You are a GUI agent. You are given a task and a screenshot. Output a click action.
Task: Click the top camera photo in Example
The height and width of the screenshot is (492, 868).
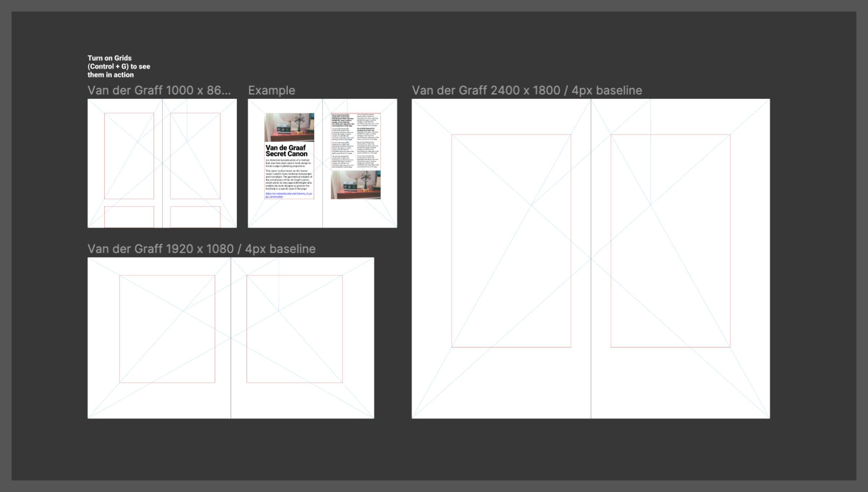point(289,127)
